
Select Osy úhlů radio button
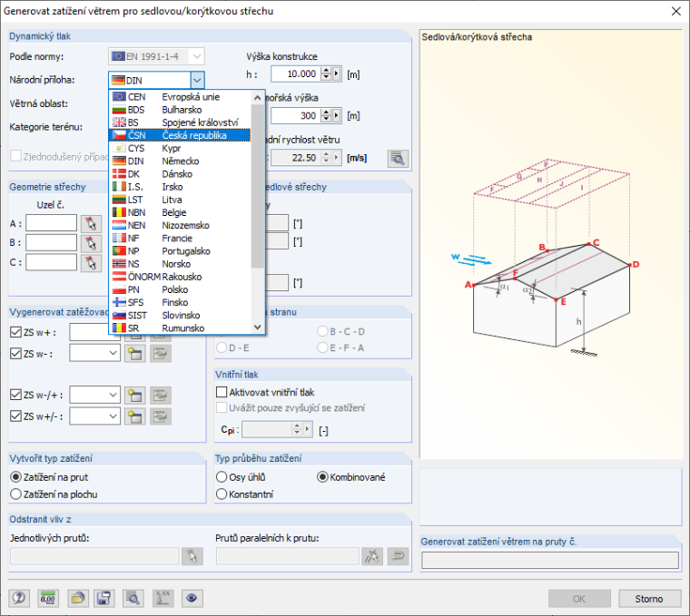point(222,477)
